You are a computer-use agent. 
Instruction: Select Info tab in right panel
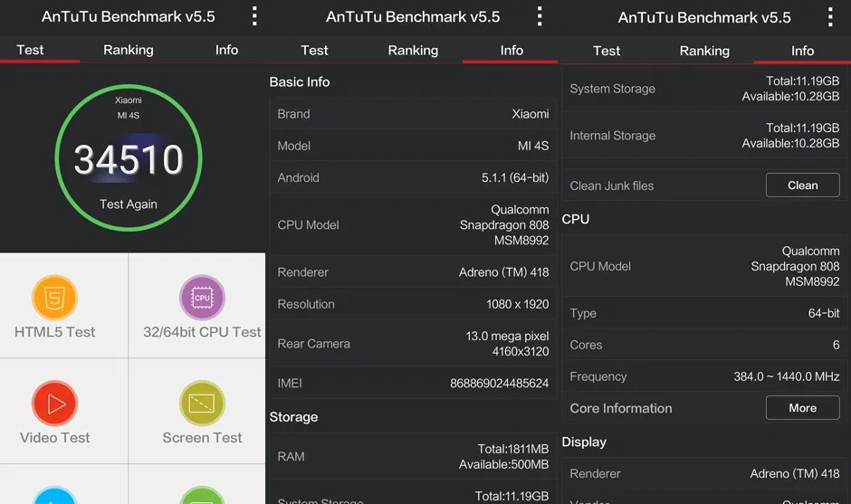click(802, 51)
